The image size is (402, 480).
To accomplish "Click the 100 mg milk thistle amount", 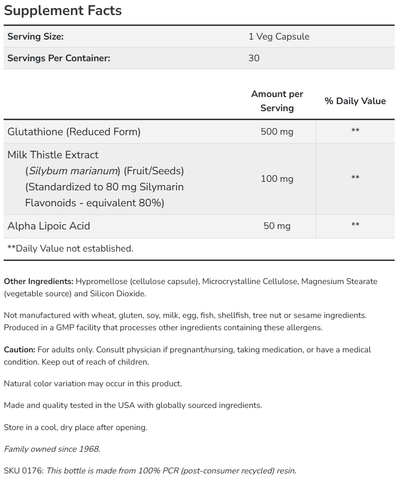I will coord(277,179).
